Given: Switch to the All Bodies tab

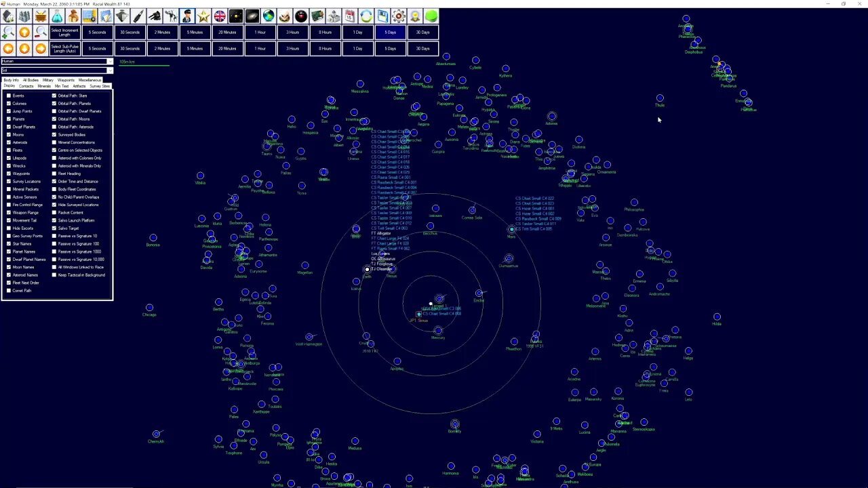Looking at the screenshot, I should (x=31, y=80).
